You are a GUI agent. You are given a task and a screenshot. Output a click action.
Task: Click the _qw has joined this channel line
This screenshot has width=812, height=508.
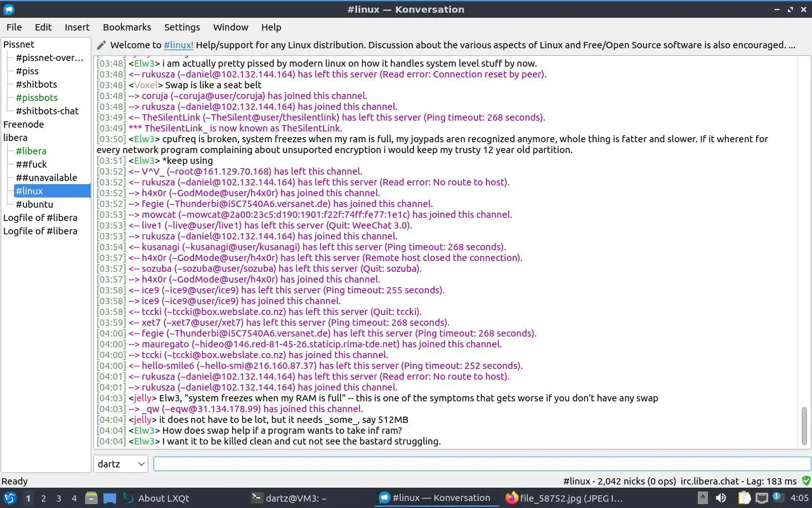click(230, 409)
